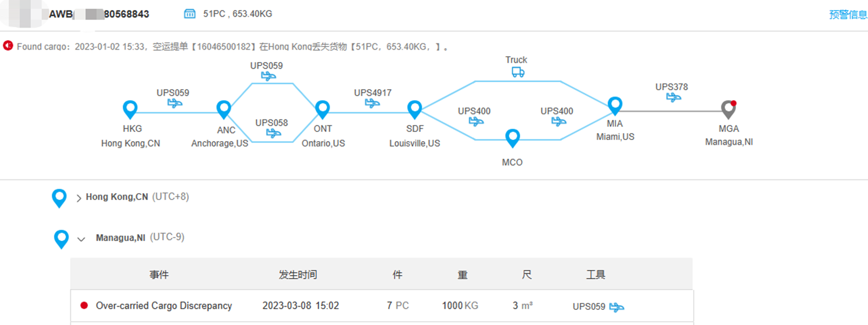Click the ONT Ontario location pin

[322, 109]
